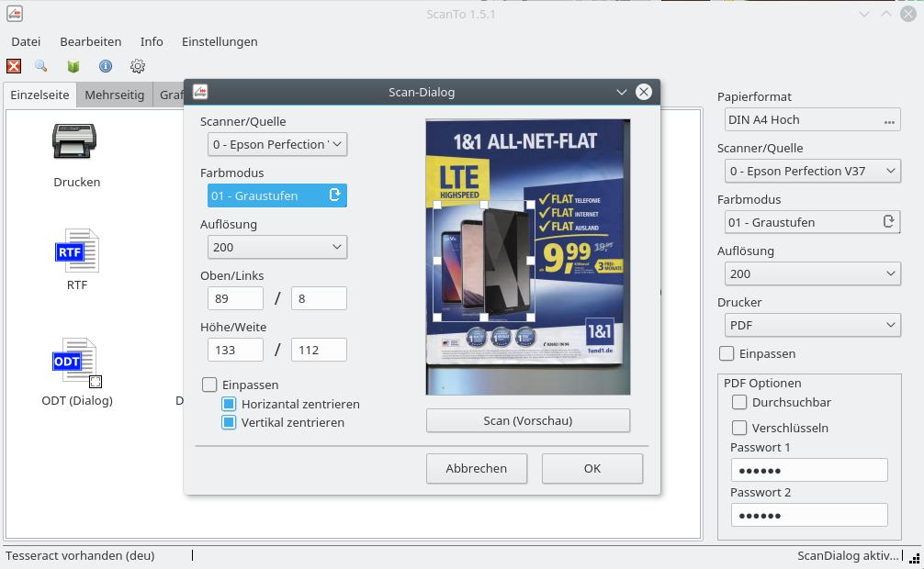The width and height of the screenshot is (924, 569).
Task: Switch to the Mehrseitig tab
Action: pos(114,95)
